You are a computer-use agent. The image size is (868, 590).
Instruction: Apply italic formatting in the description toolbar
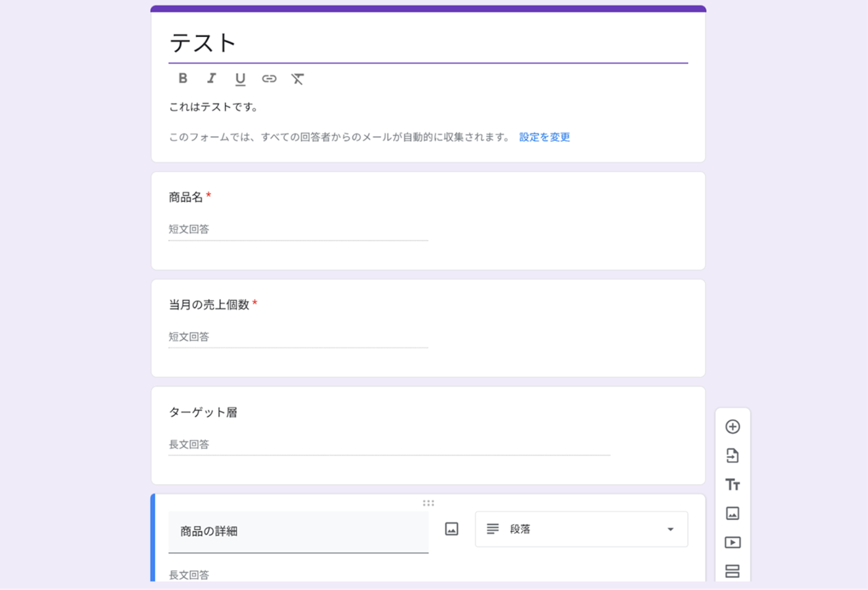click(x=211, y=79)
